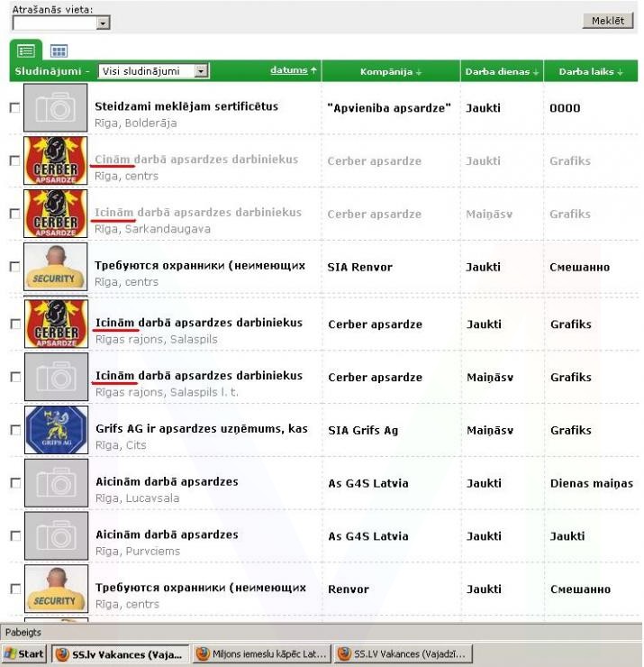Screen dimensions: 644x667
Task: Open the Atrašanās vieta dropdown
Action: [103, 23]
